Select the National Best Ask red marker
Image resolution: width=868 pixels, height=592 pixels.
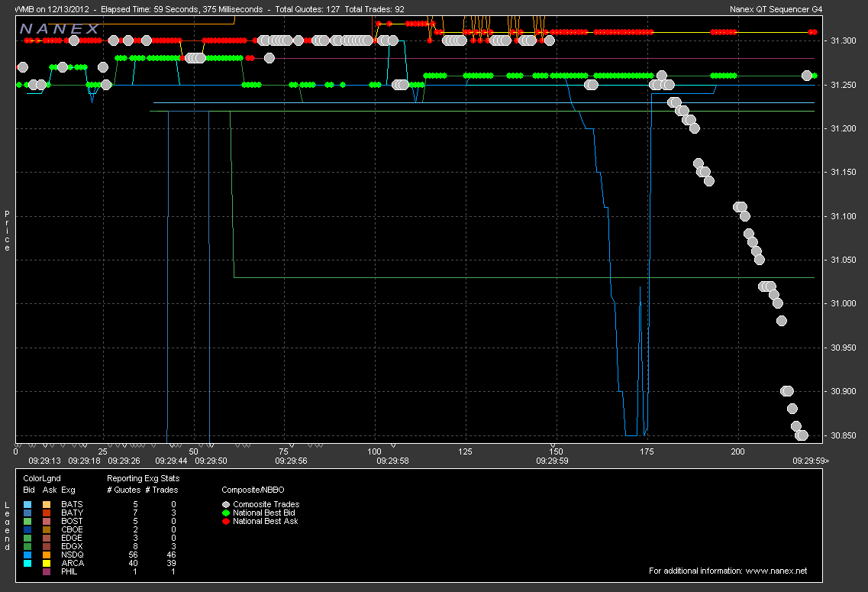coord(226,521)
